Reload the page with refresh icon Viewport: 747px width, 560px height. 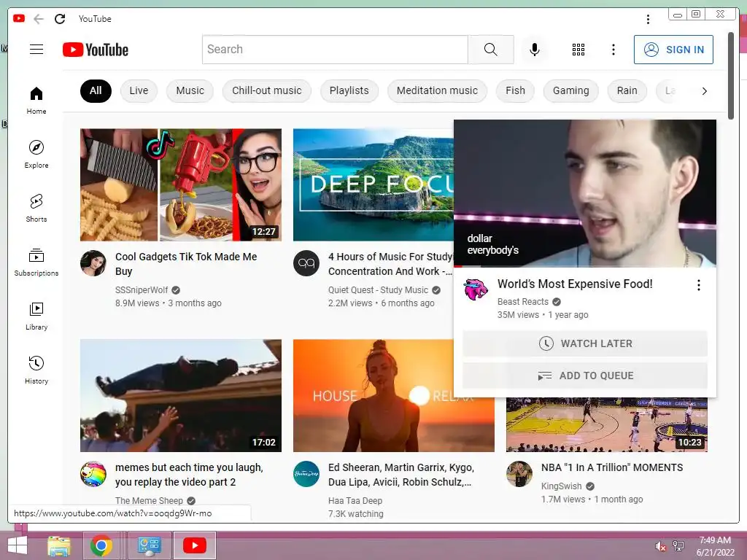(x=60, y=19)
